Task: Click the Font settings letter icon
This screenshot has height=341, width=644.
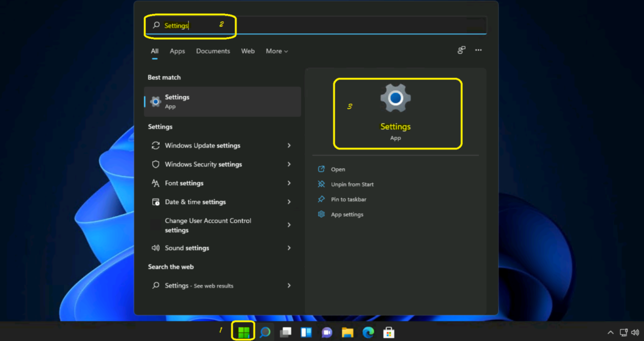Action: pos(156,183)
